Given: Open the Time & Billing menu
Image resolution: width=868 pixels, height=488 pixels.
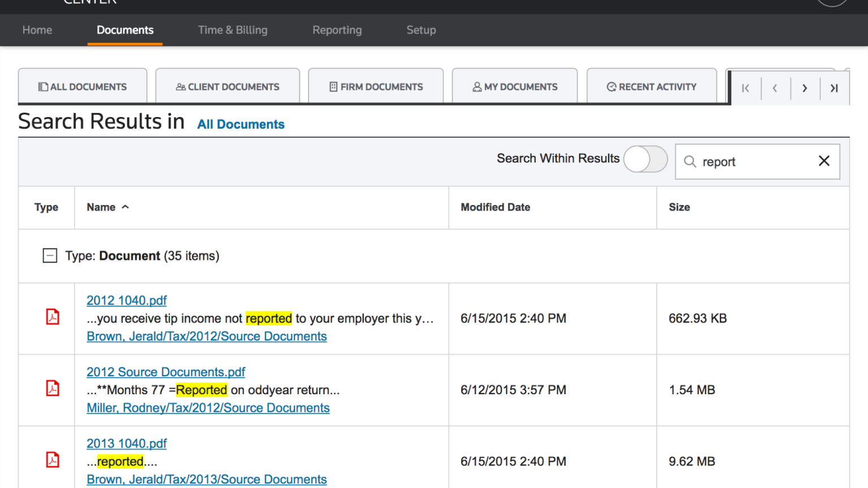Looking at the screenshot, I should click(x=232, y=30).
